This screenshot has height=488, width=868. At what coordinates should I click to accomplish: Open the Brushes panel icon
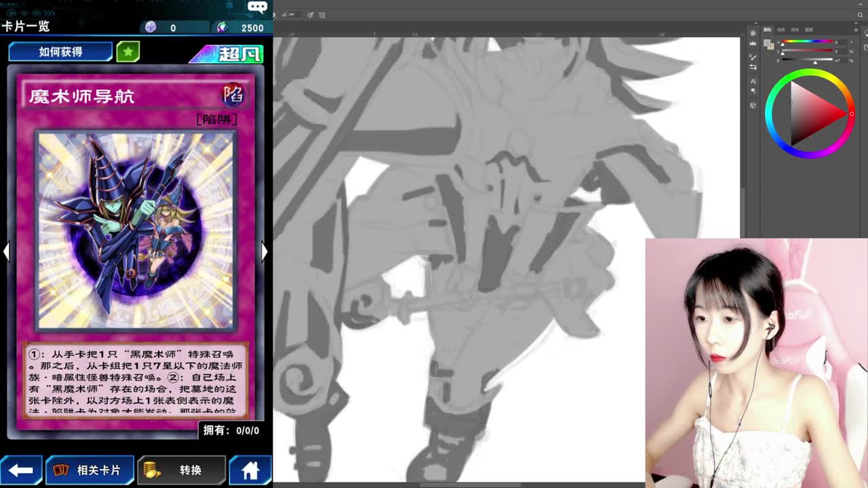coord(753,57)
